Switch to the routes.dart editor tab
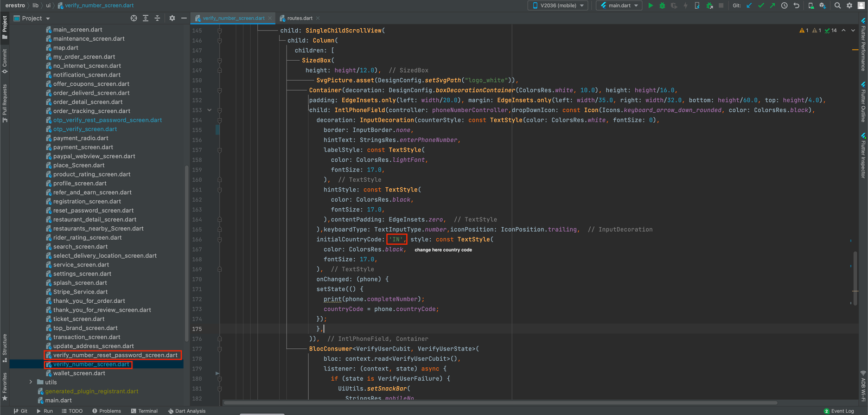 click(x=299, y=18)
